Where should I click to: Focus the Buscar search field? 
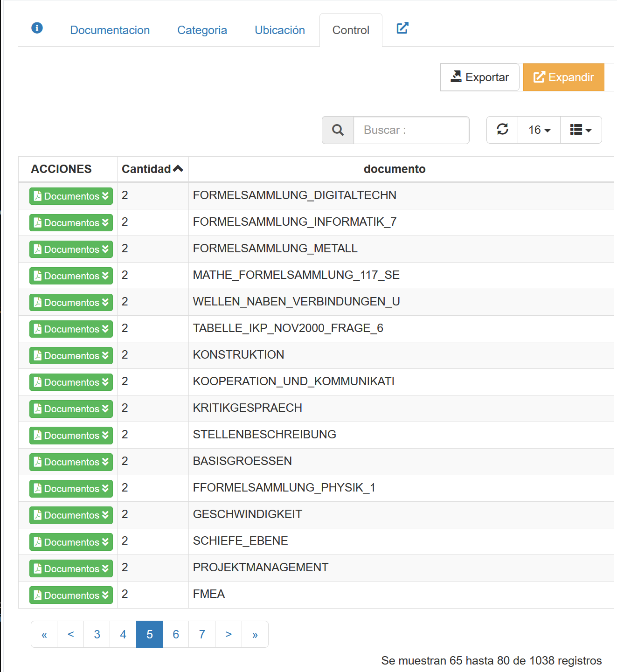[x=411, y=130]
